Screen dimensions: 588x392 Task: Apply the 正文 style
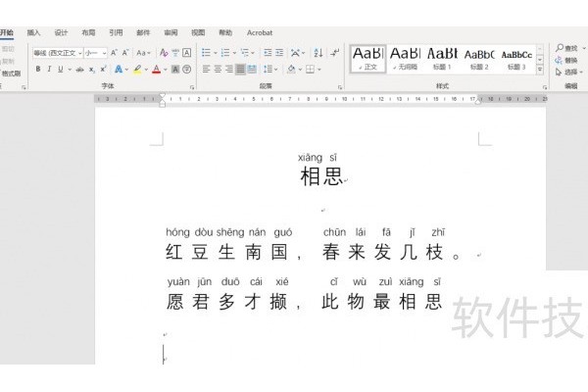(367, 59)
